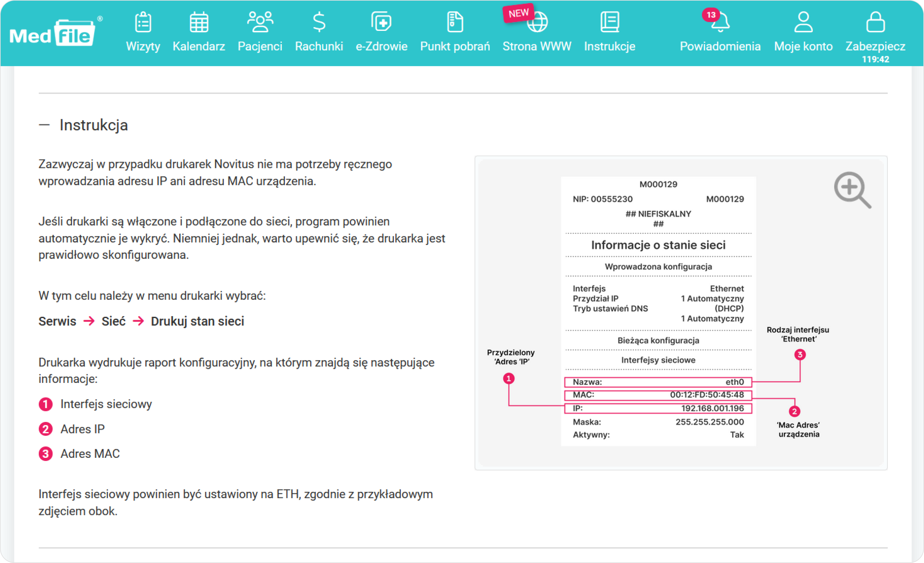Click the Nazwa eth0 row
Image resolution: width=924 pixels, height=563 pixels.
[x=658, y=382]
